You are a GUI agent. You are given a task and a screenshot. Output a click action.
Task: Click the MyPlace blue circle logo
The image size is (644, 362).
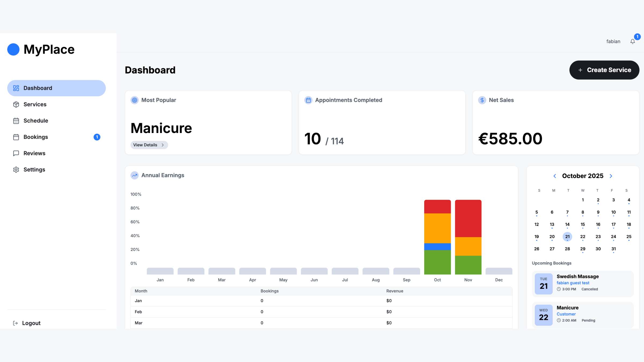pos(13,49)
